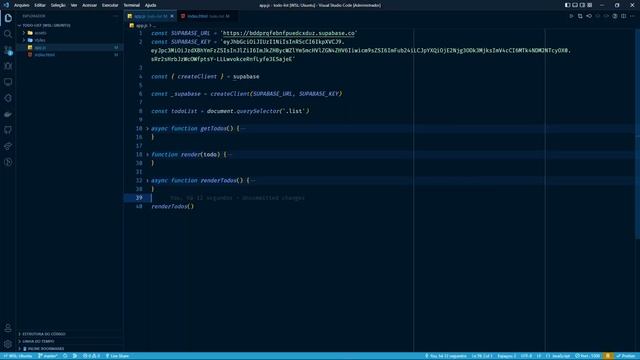This screenshot has height=360, width=640.
Task: Click the Prettier status bar item
Action: (627, 356)
